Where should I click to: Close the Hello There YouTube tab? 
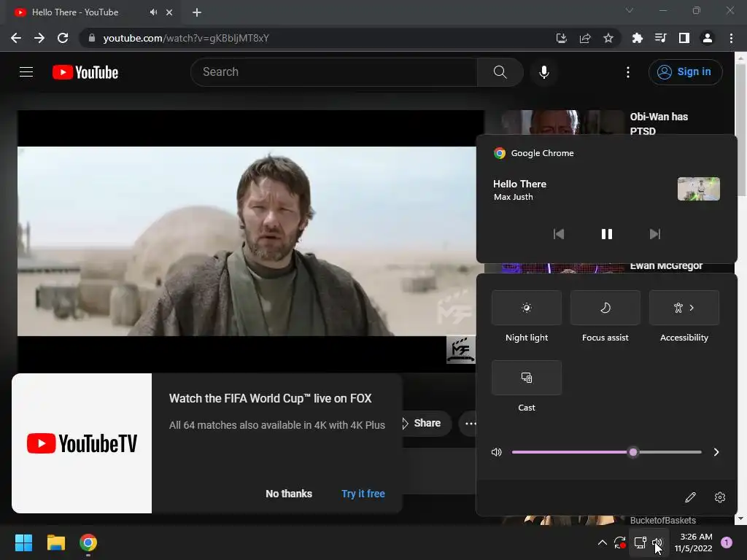click(x=169, y=12)
